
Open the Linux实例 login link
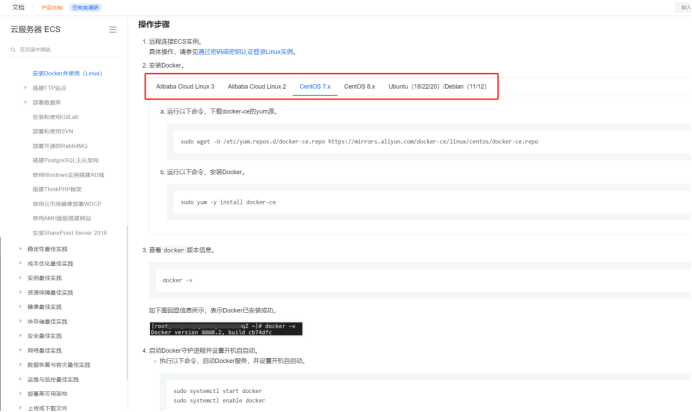coord(246,52)
